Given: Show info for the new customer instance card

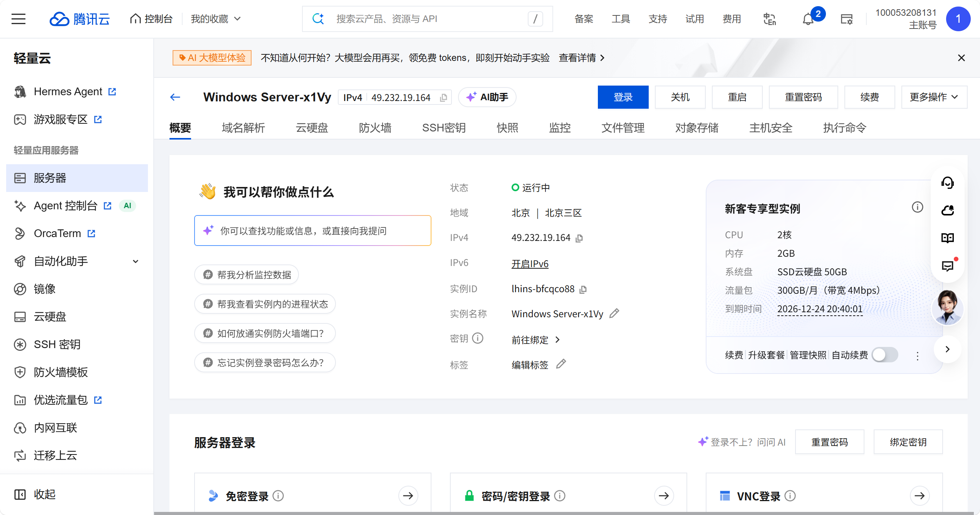Looking at the screenshot, I should 918,207.
